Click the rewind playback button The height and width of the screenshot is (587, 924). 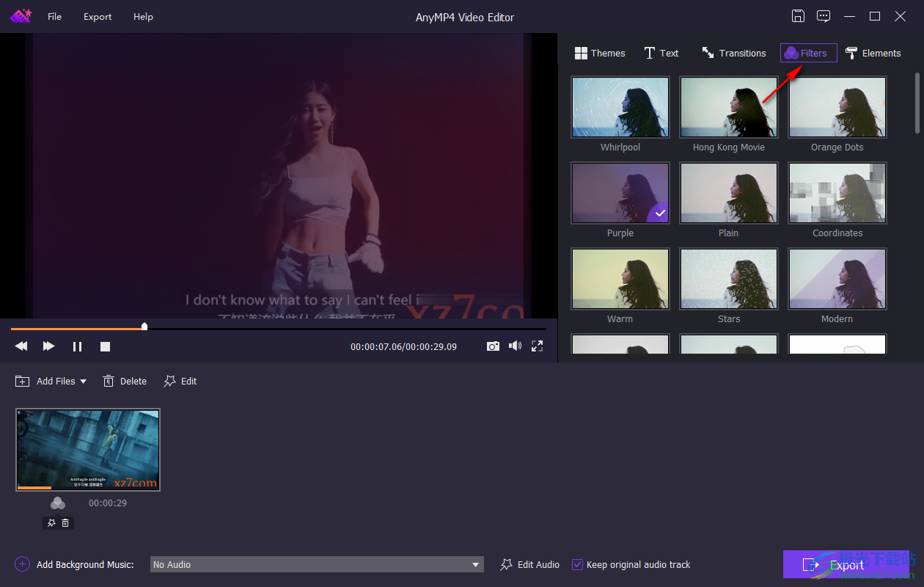tap(21, 346)
